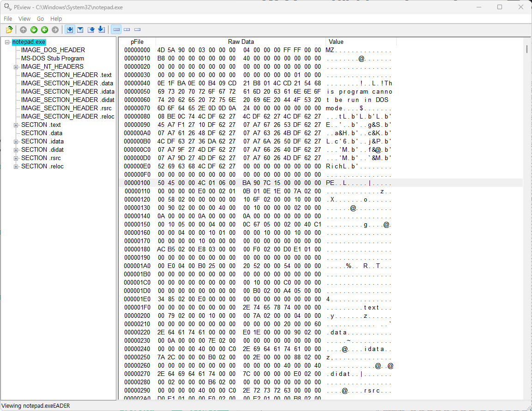Select MS-DOS Stub Program tree item

tap(53, 58)
